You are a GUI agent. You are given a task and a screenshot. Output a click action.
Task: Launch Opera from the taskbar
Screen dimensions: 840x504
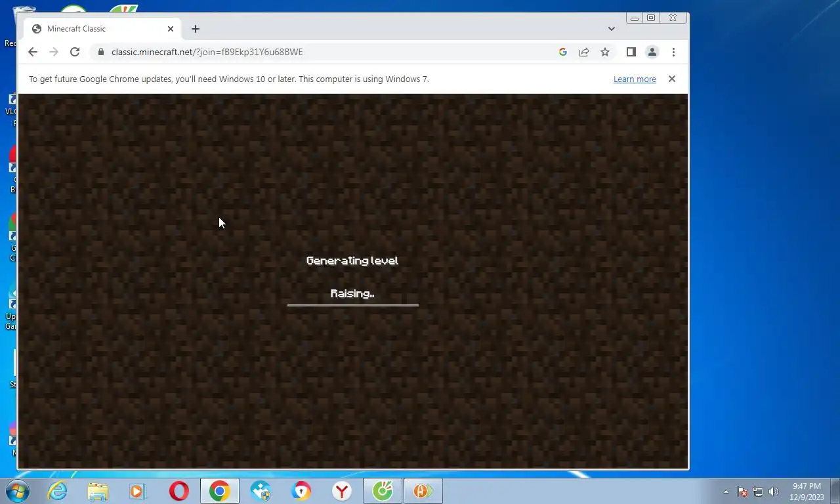tap(178, 491)
